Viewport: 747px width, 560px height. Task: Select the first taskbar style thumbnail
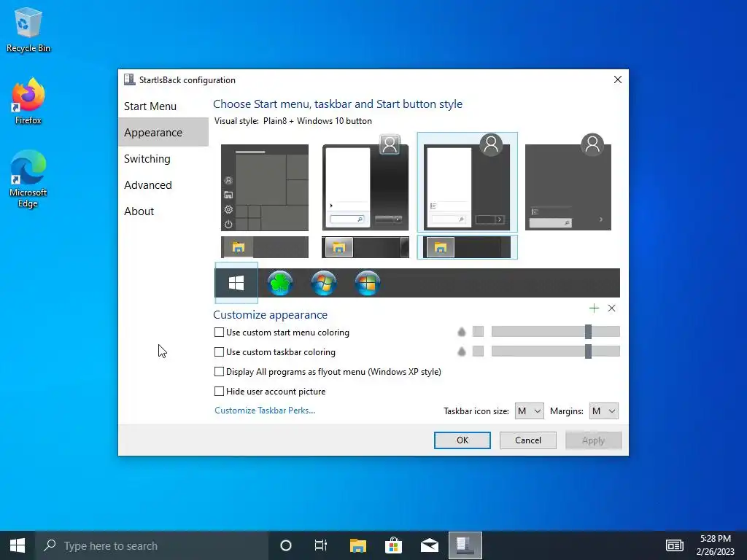click(x=264, y=247)
